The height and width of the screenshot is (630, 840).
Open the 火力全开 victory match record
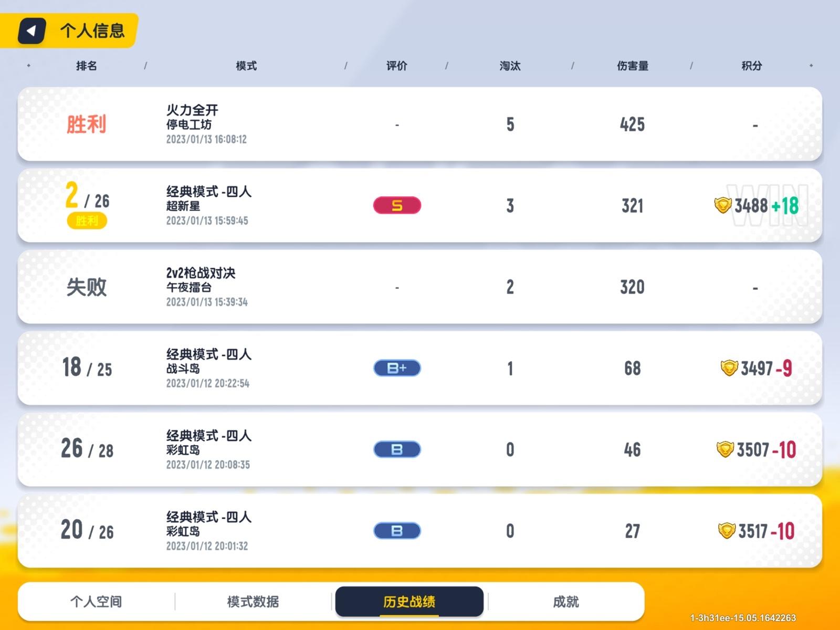[x=420, y=124]
